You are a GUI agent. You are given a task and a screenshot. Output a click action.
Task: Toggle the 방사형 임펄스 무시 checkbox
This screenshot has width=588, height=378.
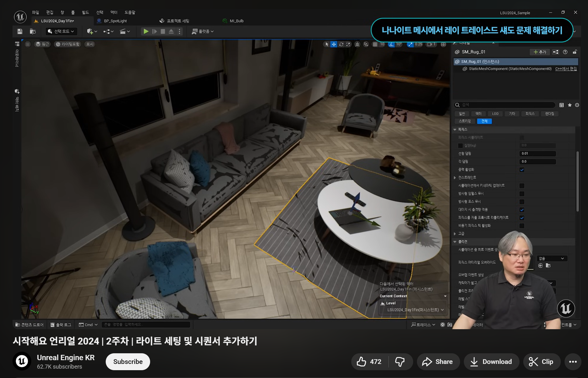click(522, 194)
